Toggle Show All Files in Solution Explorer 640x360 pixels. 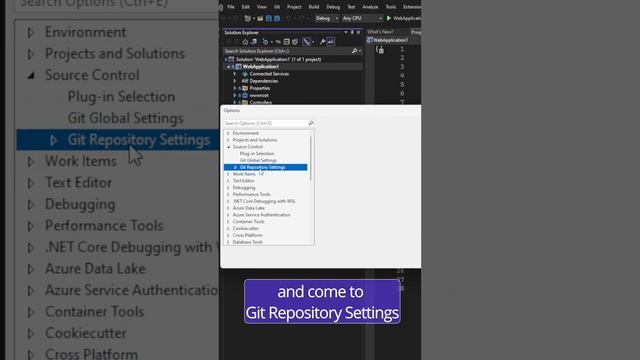(295, 42)
